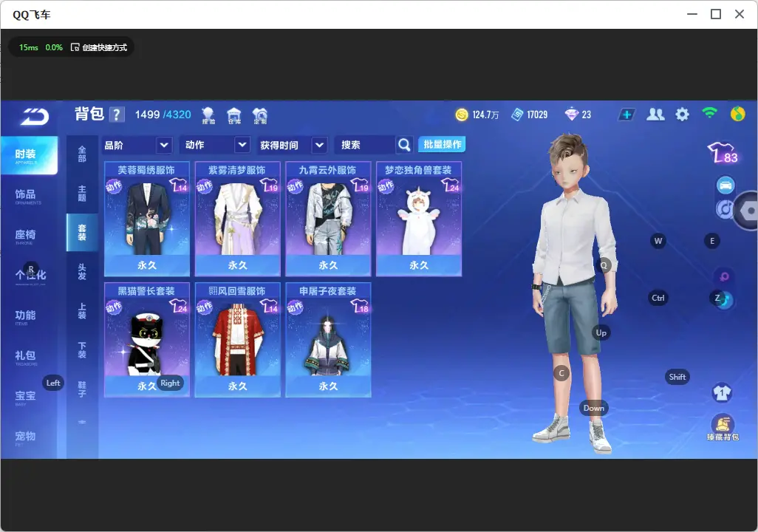The height and width of the screenshot is (532, 758).
Task: Select the 申屠子夜套装 outfit card
Action: pos(328,340)
